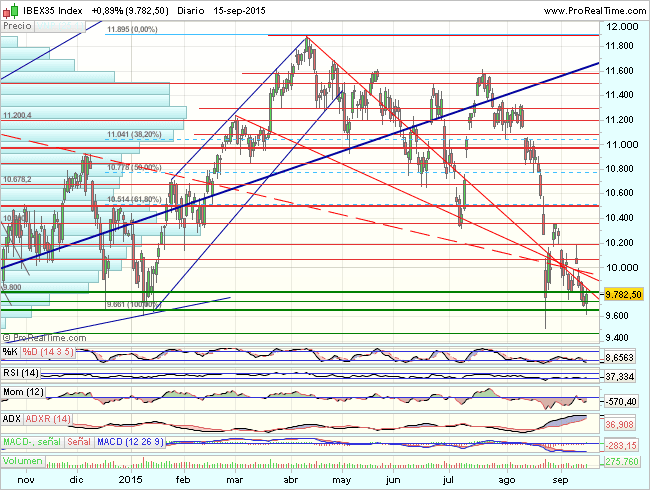Select the MACD-, señal histogram label
Image resolution: width=650 pixels, height=490 pixels.
pos(32,442)
